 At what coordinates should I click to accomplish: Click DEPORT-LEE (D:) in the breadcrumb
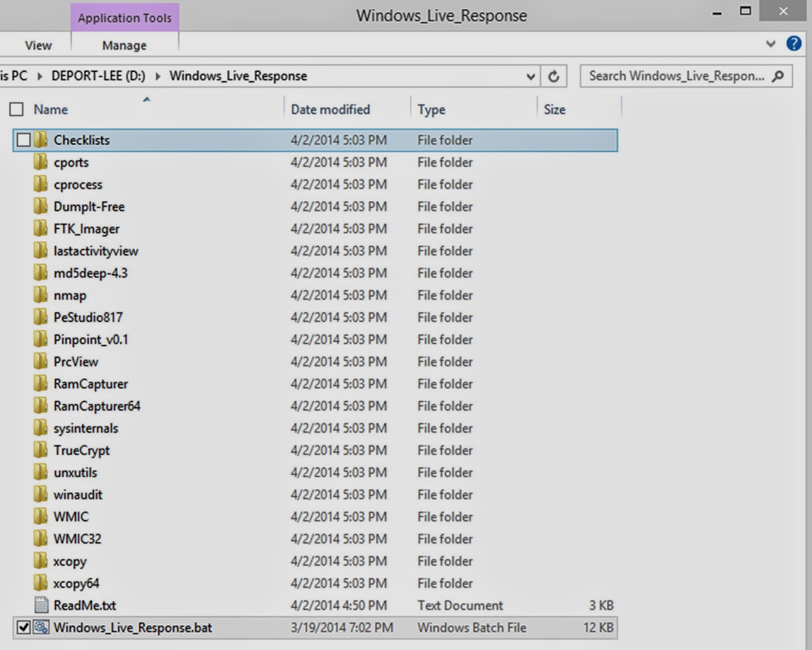pyautogui.click(x=98, y=76)
